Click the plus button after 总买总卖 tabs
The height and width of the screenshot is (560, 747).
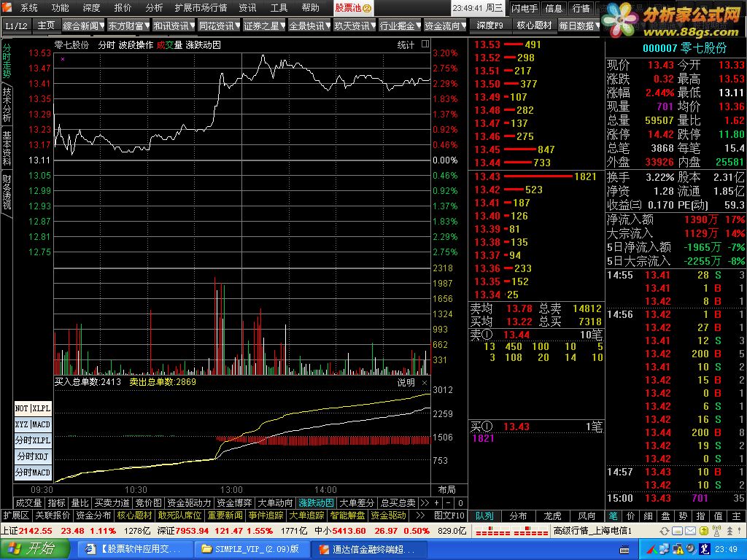(x=436, y=503)
